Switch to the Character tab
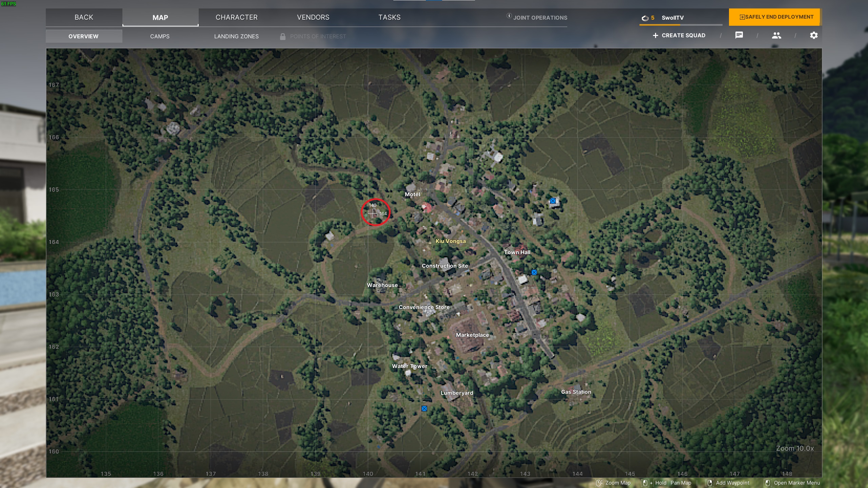Screen dimensions: 868x488 point(237,17)
